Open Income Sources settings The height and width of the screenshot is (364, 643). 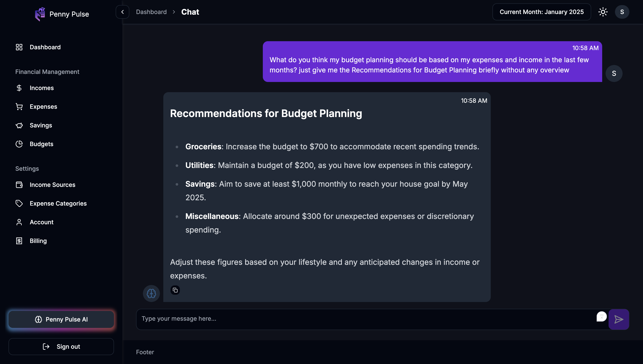point(52,185)
